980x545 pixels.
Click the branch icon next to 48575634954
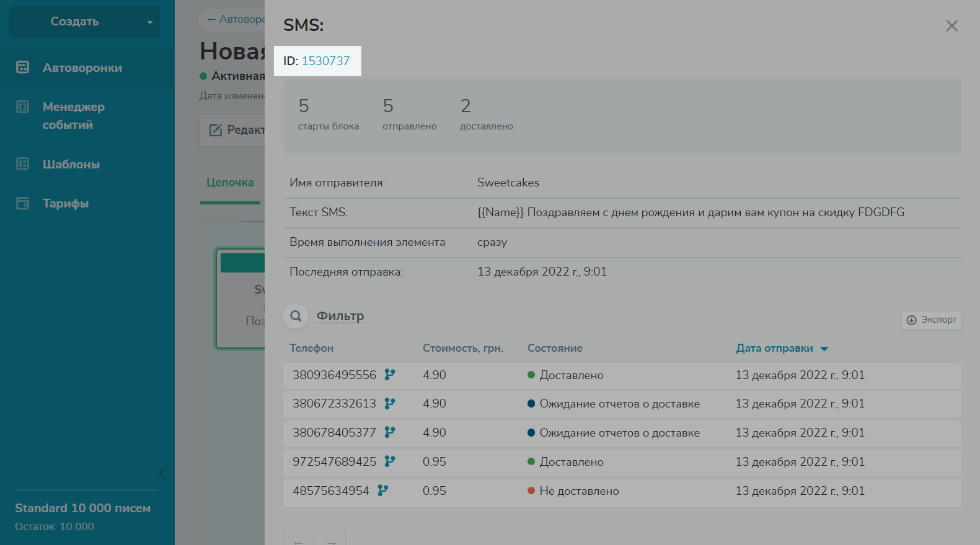pyautogui.click(x=383, y=490)
